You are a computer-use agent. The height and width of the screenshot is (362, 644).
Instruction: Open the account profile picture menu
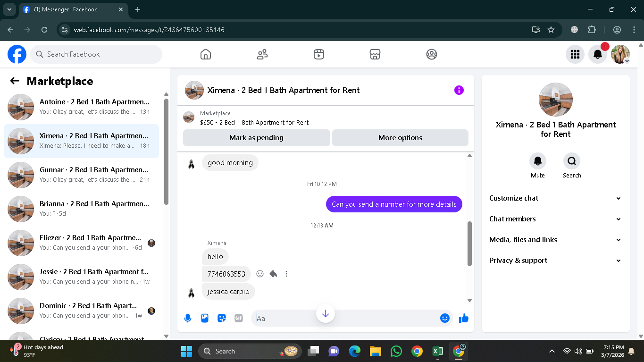[x=620, y=54]
